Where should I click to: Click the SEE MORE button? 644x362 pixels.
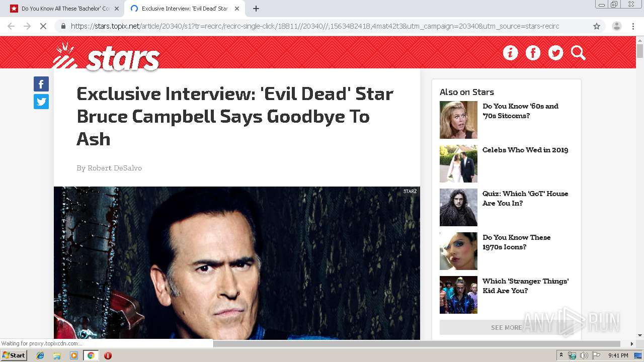coord(506,327)
